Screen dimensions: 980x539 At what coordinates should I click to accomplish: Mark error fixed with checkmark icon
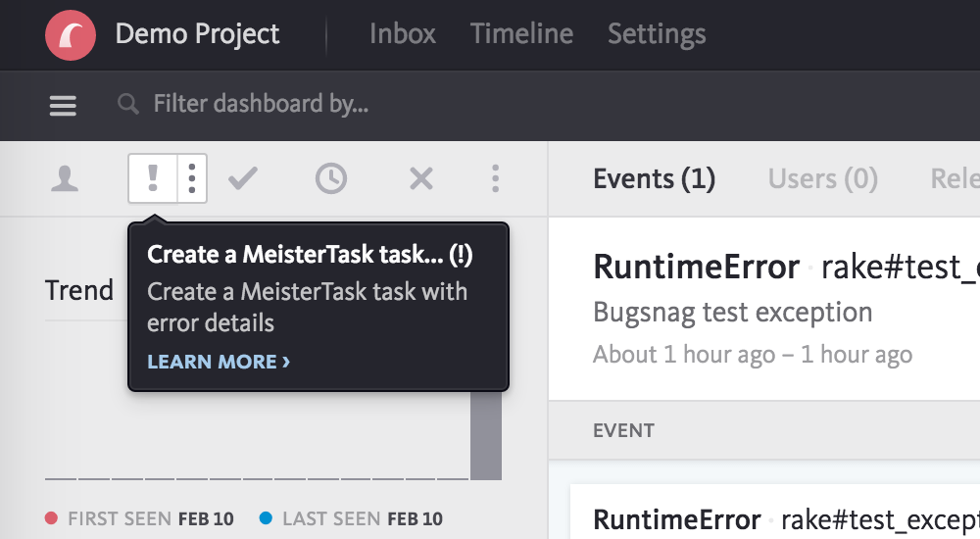click(x=243, y=178)
